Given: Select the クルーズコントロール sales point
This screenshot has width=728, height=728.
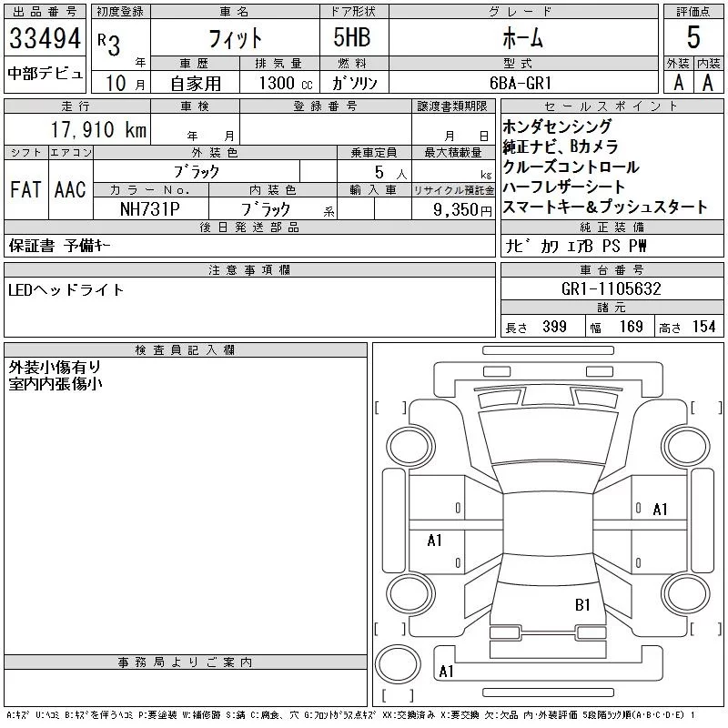Looking at the screenshot, I should coord(571,167).
